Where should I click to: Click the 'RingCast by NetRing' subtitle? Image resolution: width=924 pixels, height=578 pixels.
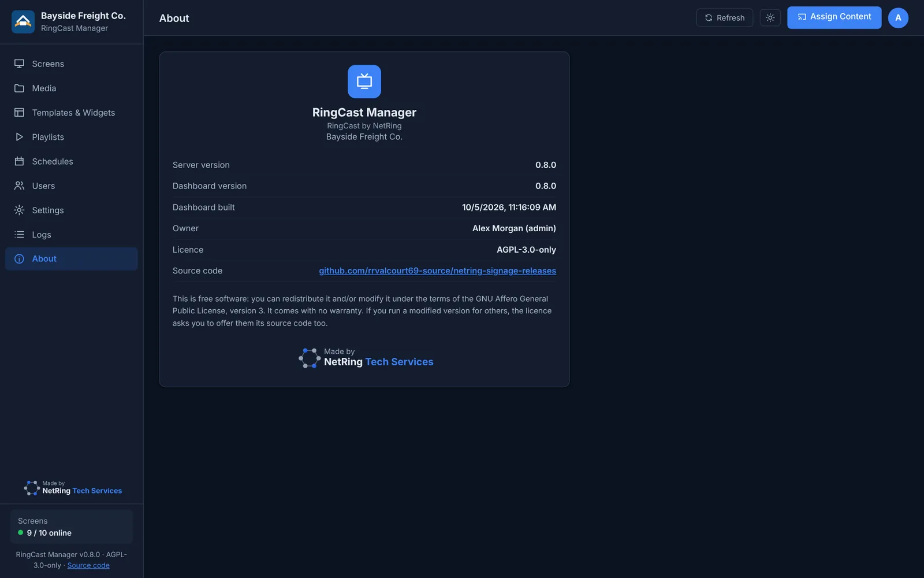click(x=364, y=125)
